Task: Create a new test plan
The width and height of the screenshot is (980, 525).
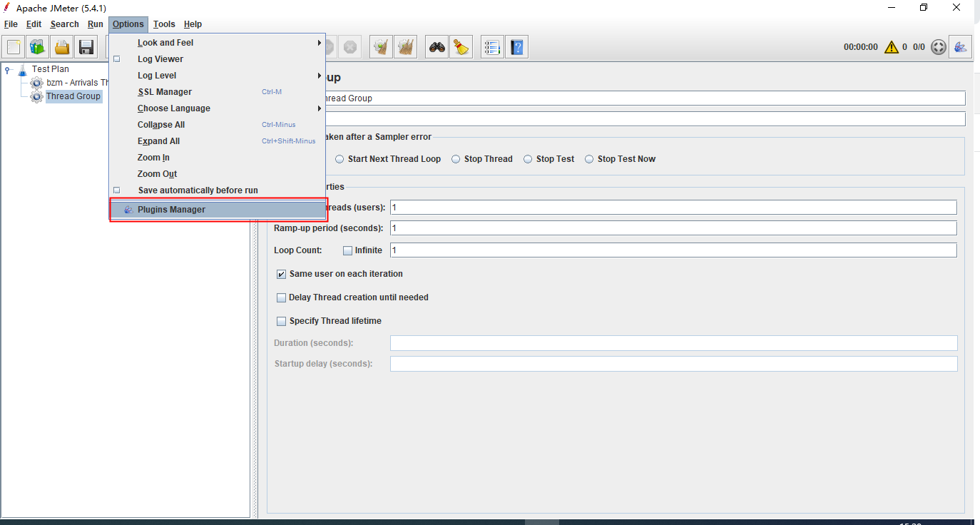Action: tap(13, 46)
